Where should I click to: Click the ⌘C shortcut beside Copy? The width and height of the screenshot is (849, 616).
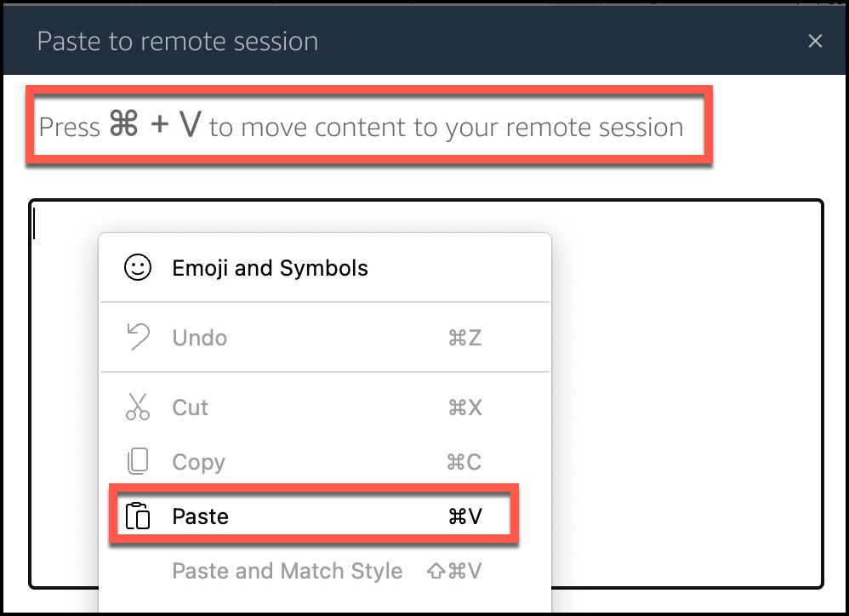tap(464, 462)
